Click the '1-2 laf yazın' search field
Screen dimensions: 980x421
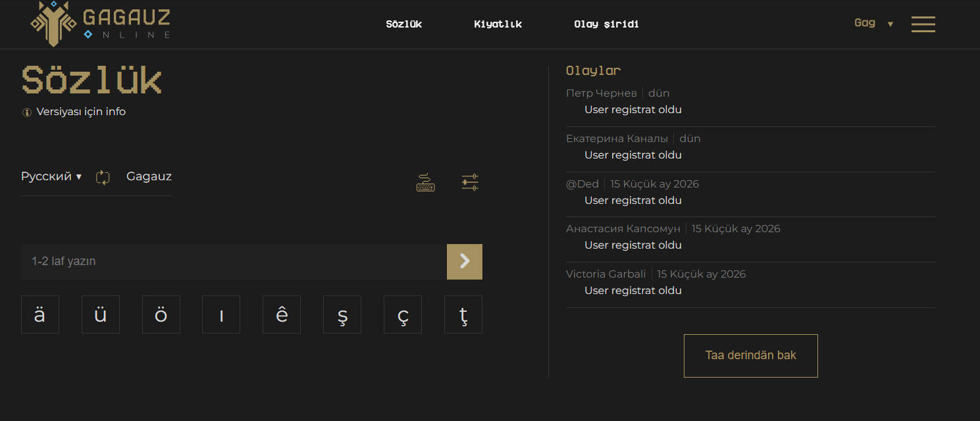click(x=234, y=262)
